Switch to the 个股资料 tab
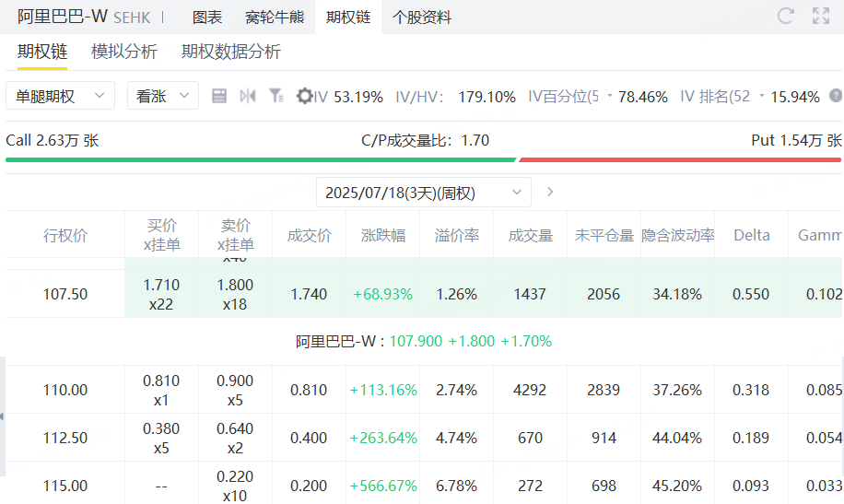Image resolution: width=844 pixels, height=504 pixels. pyautogui.click(x=422, y=18)
